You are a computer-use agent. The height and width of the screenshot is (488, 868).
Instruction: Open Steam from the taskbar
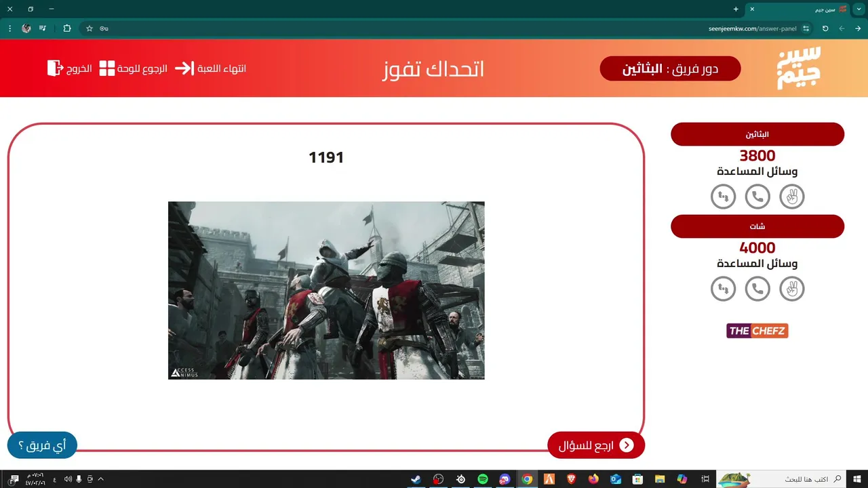(416, 479)
